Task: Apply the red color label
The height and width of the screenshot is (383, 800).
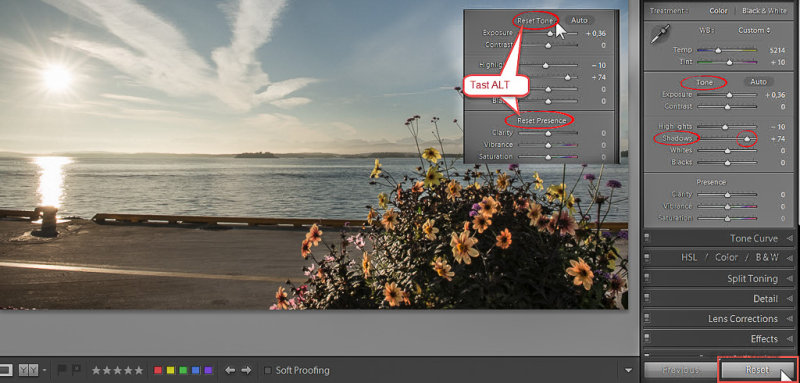Action: [x=158, y=370]
